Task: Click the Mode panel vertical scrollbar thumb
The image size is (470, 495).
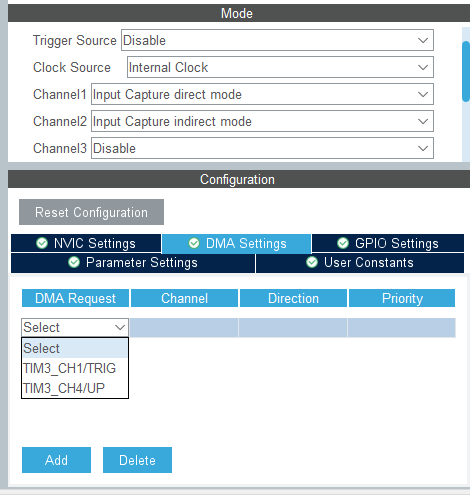Action: click(466, 71)
